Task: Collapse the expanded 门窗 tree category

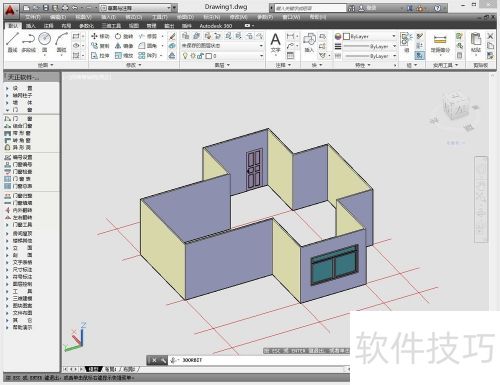Action: click(7, 110)
